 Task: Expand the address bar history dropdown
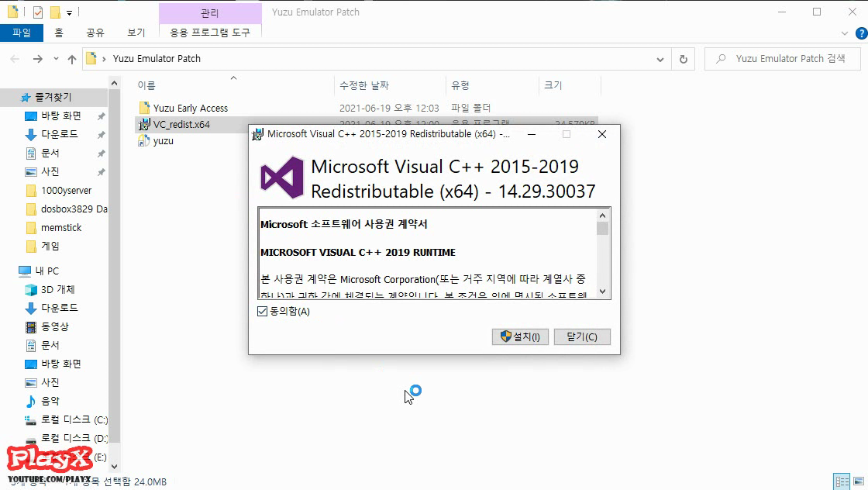660,59
